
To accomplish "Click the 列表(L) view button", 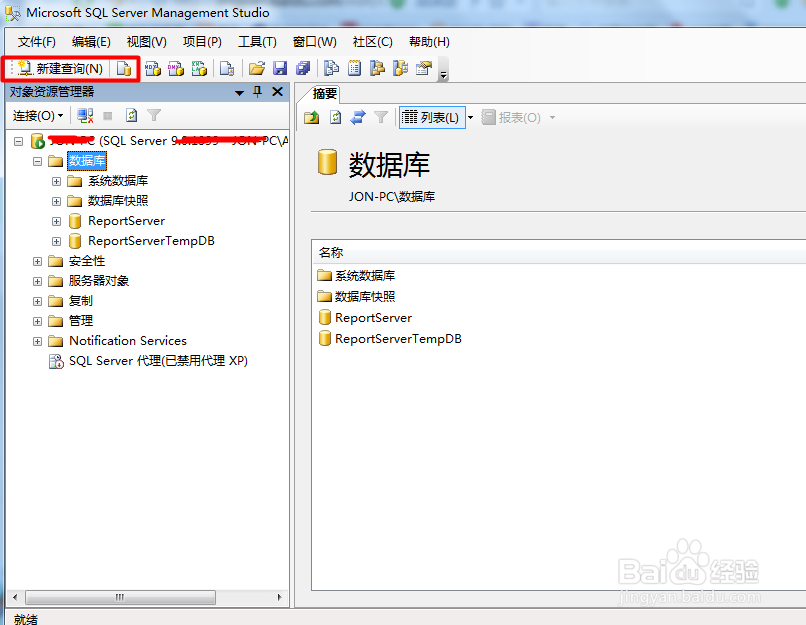I will (431, 118).
